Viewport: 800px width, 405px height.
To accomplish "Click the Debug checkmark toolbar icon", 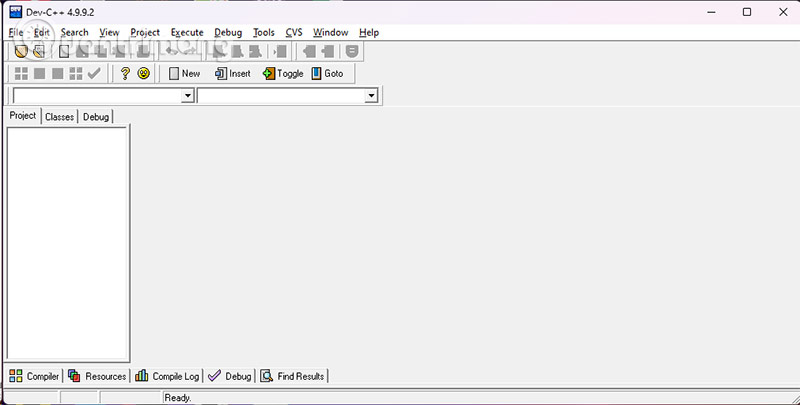I will (x=94, y=73).
